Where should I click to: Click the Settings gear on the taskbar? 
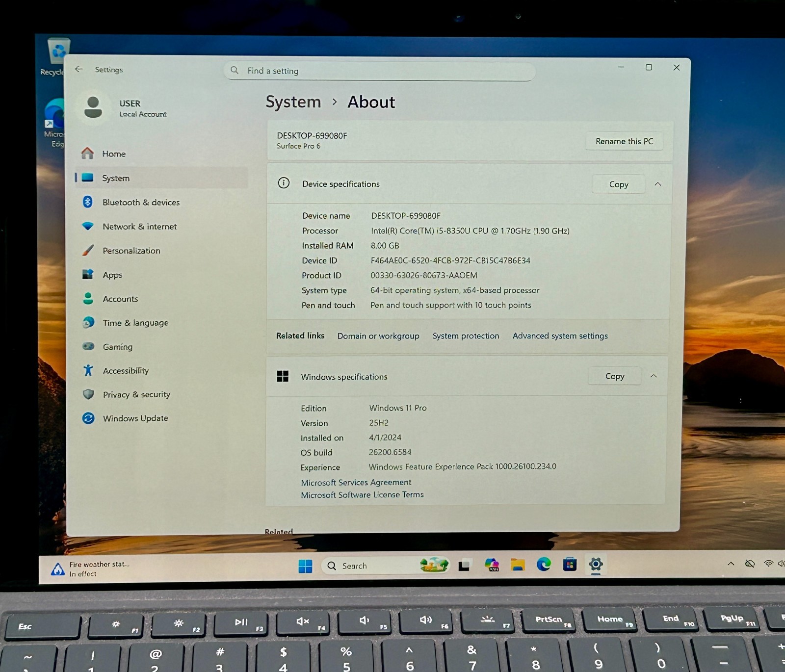click(596, 564)
